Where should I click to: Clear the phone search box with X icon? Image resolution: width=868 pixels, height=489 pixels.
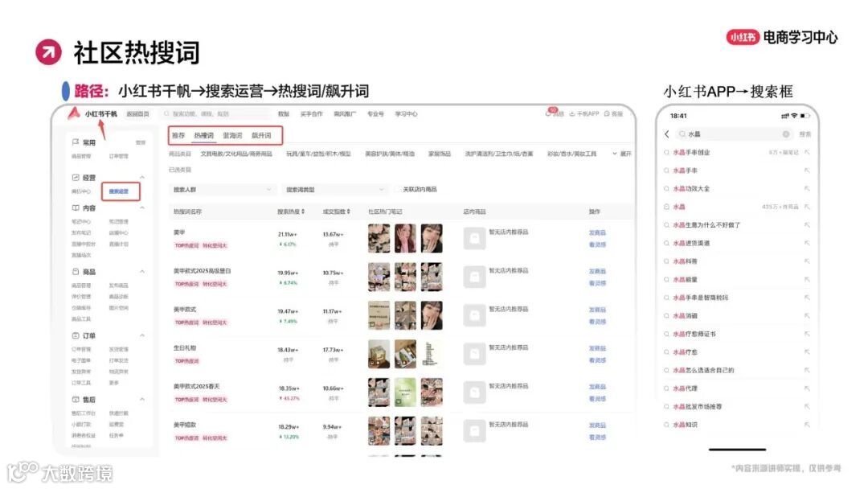coord(785,134)
